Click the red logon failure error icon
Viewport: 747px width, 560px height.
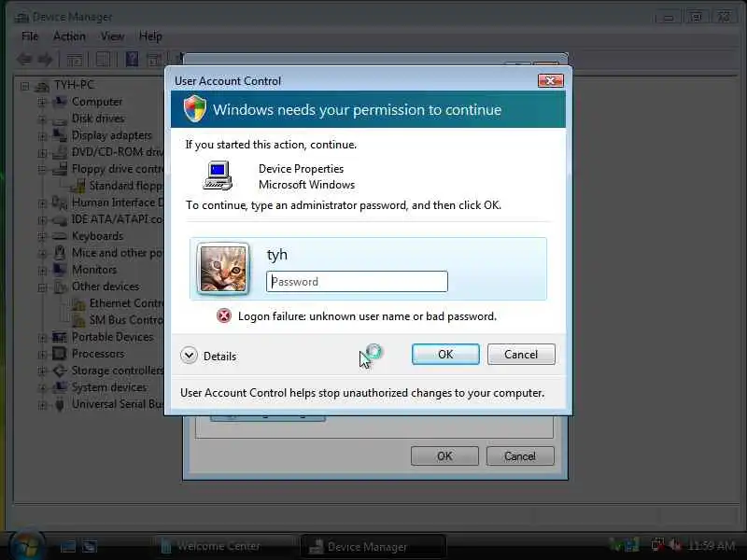click(x=224, y=315)
